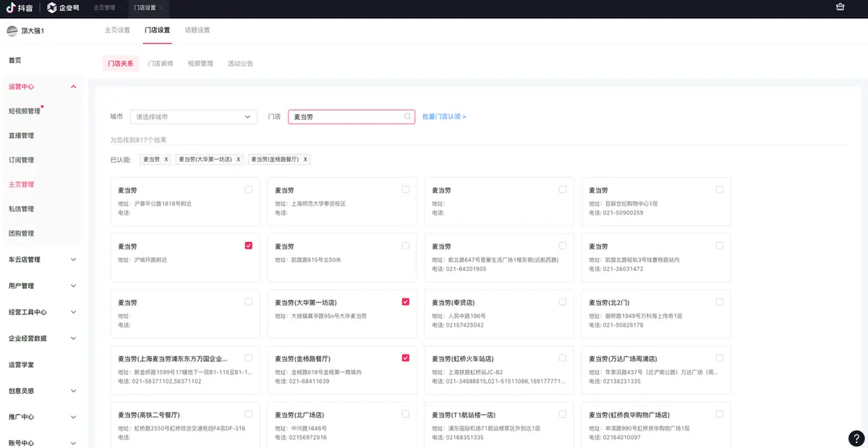Check the store at 沪青平公路1818号附近
This screenshot has width=868, height=448.
(249, 189)
